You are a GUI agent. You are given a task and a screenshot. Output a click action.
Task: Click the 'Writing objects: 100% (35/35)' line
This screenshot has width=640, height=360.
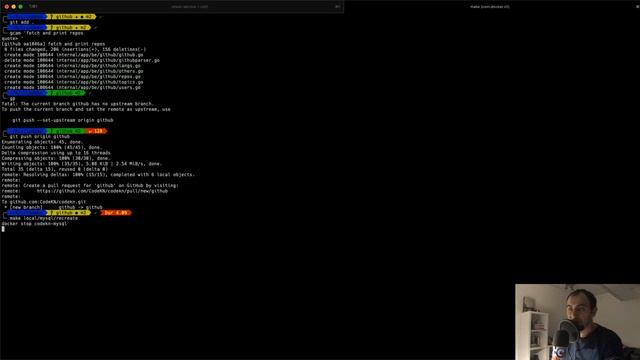[82, 164]
